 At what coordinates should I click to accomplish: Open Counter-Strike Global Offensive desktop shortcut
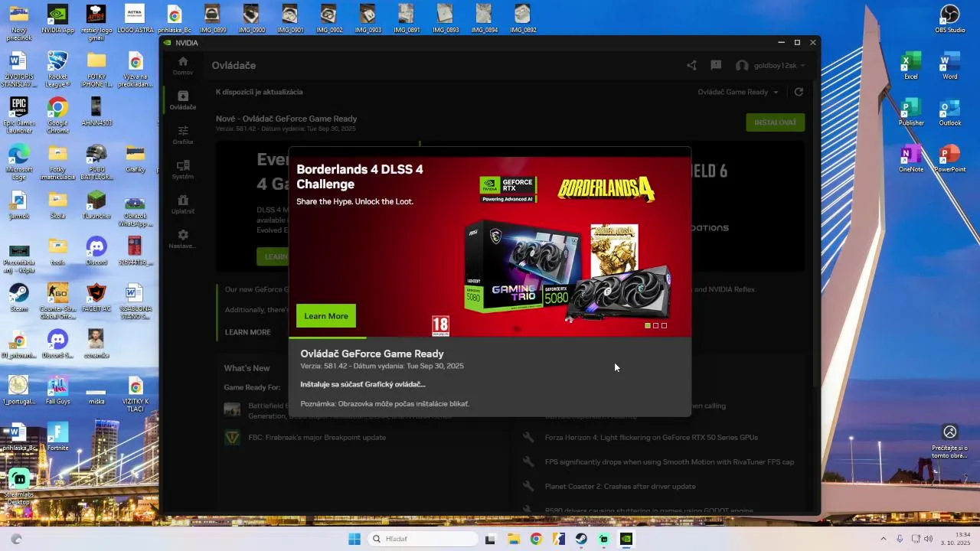coord(57,301)
